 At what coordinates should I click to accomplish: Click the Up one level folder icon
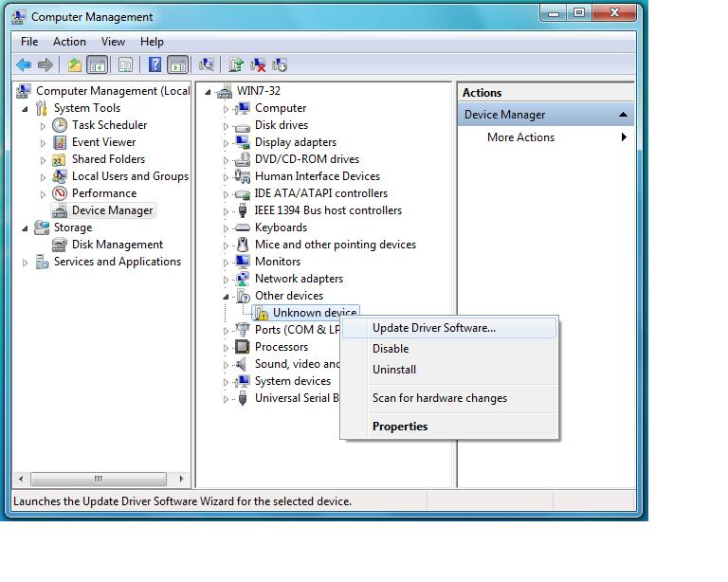pyautogui.click(x=75, y=64)
